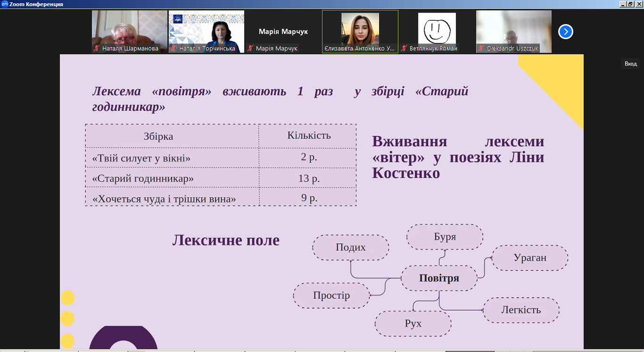The height and width of the screenshot is (352, 644).
Task: Click the smiley face avatar of Ветлянчук Роман
Action: (x=437, y=29)
